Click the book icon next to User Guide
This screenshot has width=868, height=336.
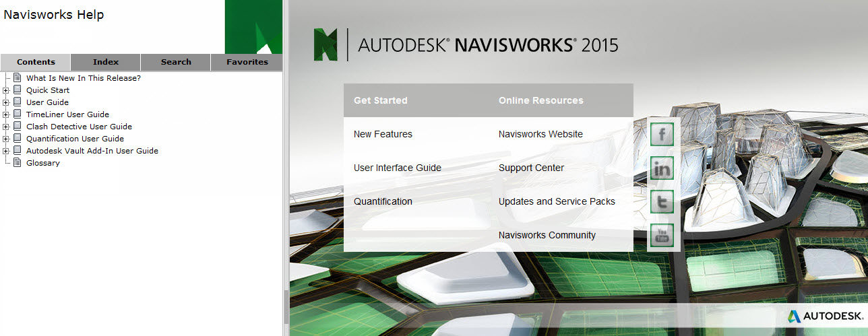[x=18, y=102]
